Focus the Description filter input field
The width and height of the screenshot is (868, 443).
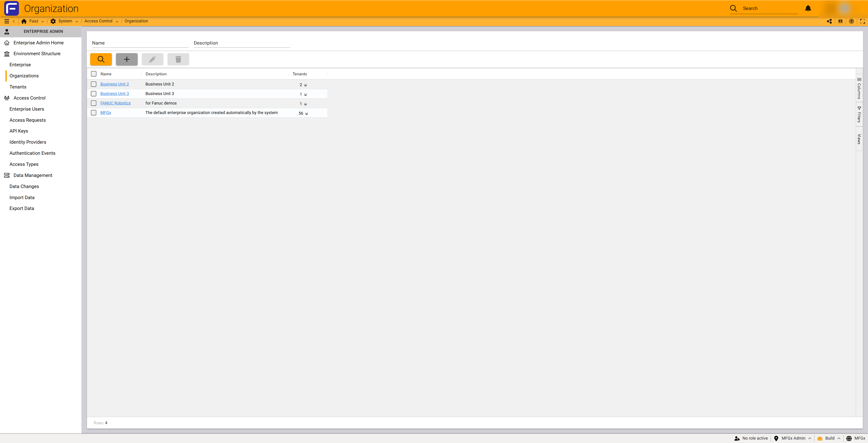click(242, 43)
